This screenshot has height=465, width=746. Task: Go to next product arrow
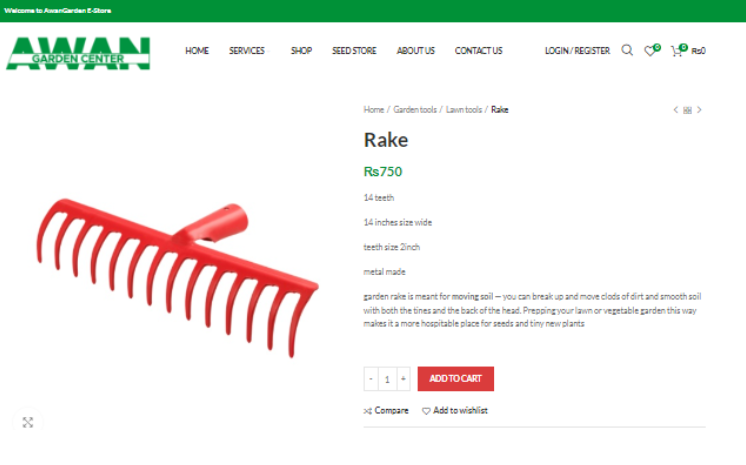coord(699,110)
